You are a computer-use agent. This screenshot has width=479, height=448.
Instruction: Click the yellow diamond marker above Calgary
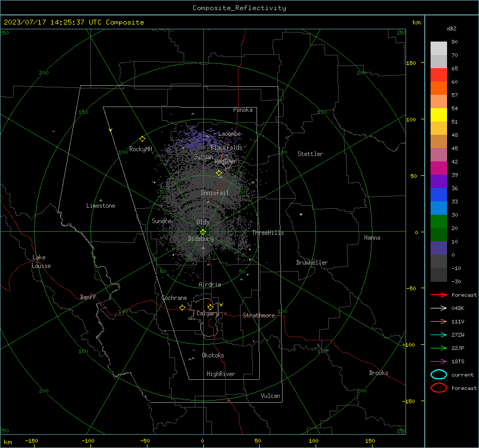(210, 307)
